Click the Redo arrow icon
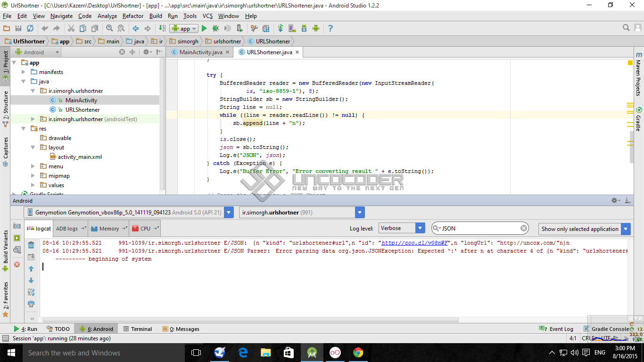 coord(57,28)
